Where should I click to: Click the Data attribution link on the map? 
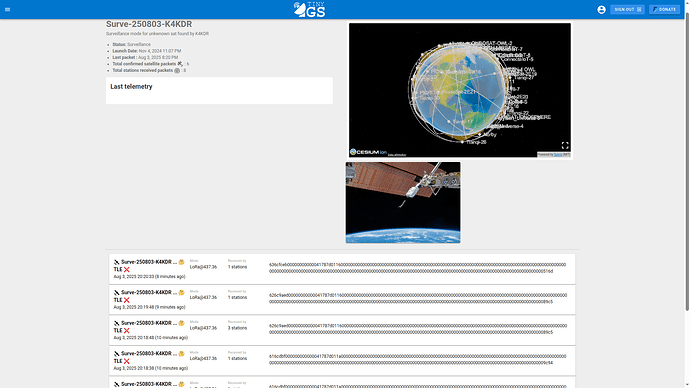pyautogui.click(x=397, y=155)
